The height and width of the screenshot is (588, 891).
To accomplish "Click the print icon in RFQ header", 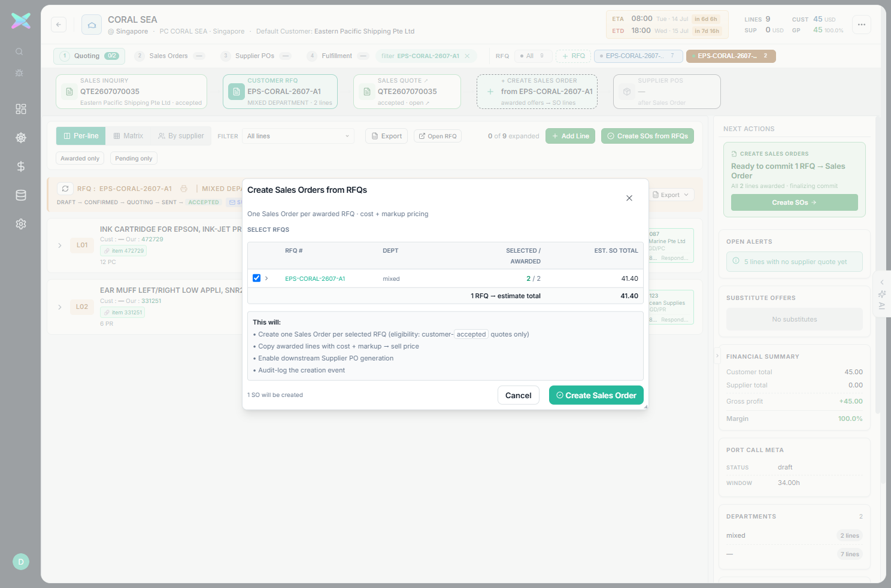I will pyautogui.click(x=184, y=189).
